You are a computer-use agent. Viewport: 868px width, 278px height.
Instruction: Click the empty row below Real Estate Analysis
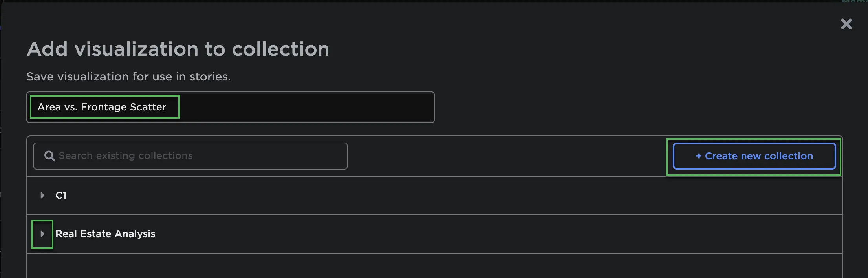[x=432, y=266]
